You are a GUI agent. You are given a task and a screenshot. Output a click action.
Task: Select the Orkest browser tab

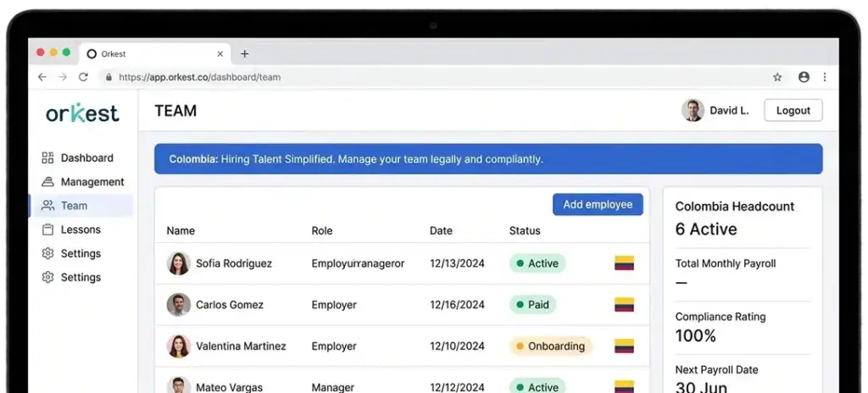coord(155,53)
